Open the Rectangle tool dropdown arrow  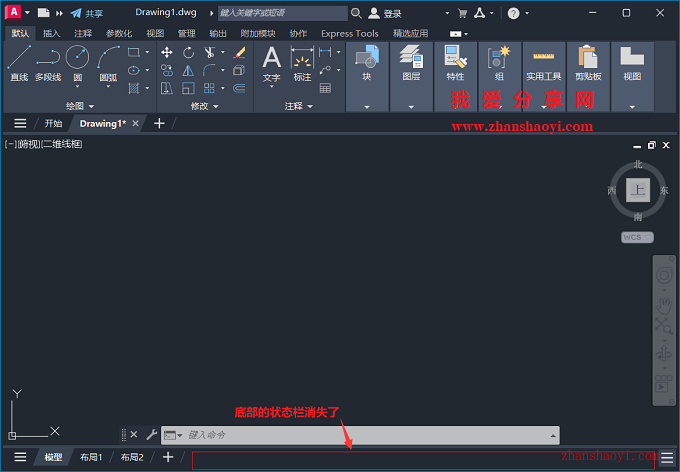tap(147, 52)
